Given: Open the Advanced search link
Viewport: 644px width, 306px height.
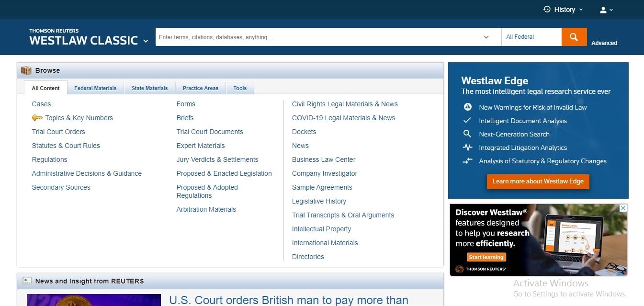Looking at the screenshot, I should tap(604, 43).
